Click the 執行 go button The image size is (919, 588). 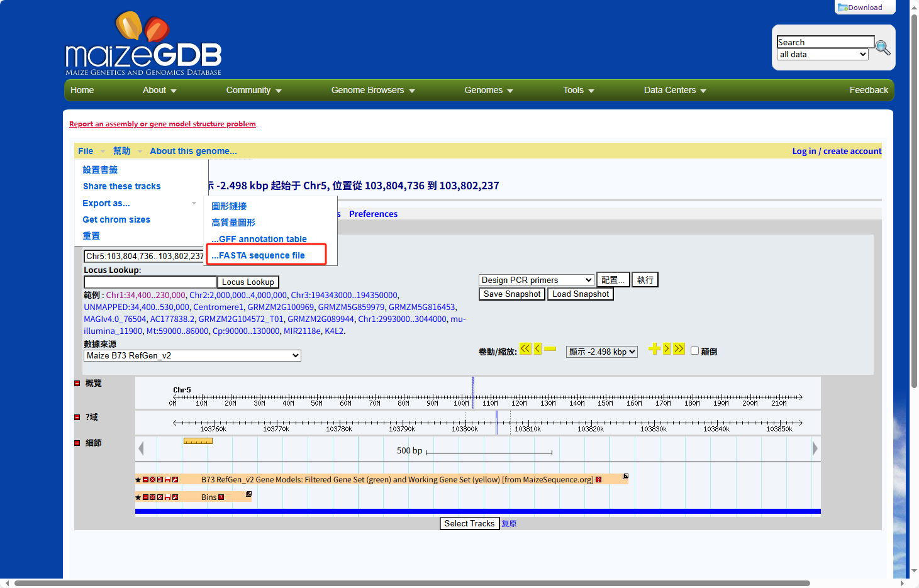645,280
